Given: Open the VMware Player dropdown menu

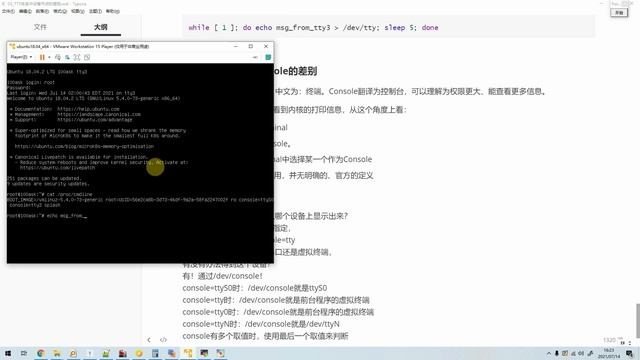Looking at the screenshot, I should click(x=21, y=57).
